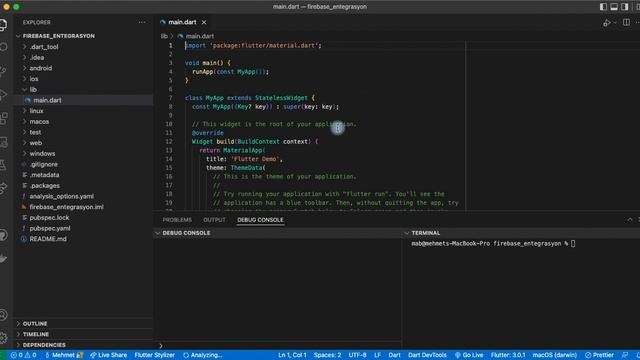Expand the DEPENDENCIES section
The image size is (640, 360).
44,345
